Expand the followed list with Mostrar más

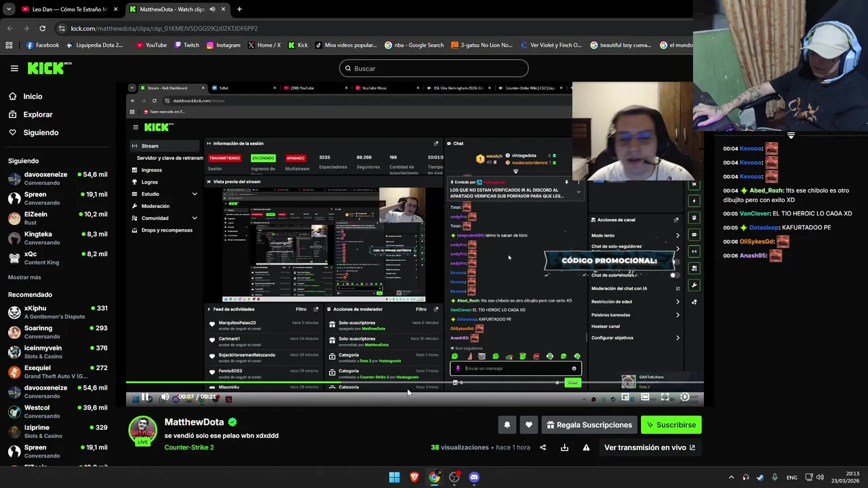pyautogui.click(x=24, y=277)
